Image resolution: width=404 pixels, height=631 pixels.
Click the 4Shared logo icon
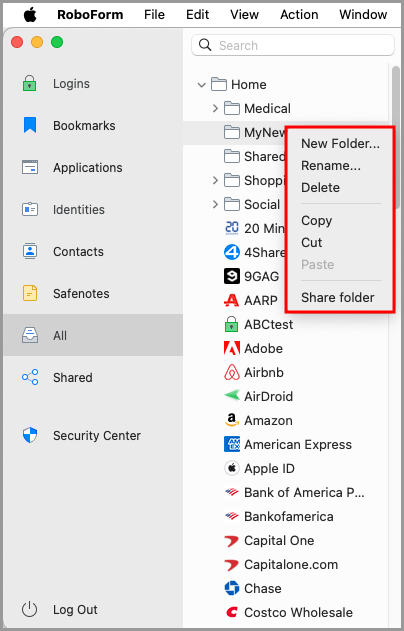(x=232, y=252)
